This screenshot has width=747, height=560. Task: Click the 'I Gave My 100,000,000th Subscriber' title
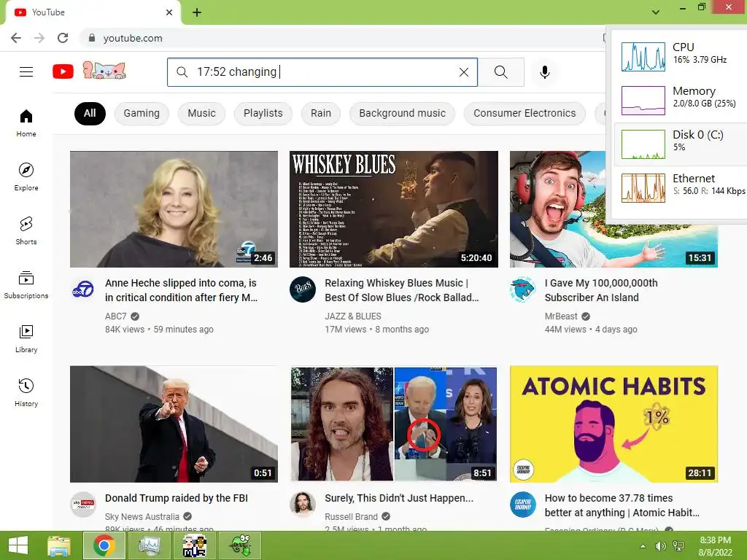click(601, 290)
